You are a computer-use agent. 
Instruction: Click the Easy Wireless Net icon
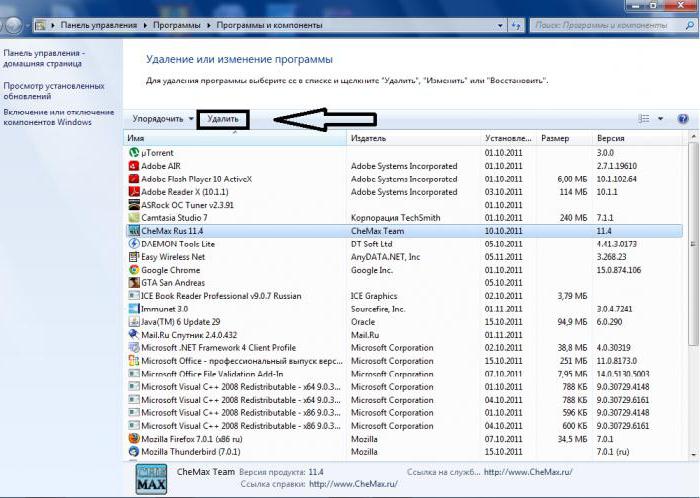[x=133, y=257]
